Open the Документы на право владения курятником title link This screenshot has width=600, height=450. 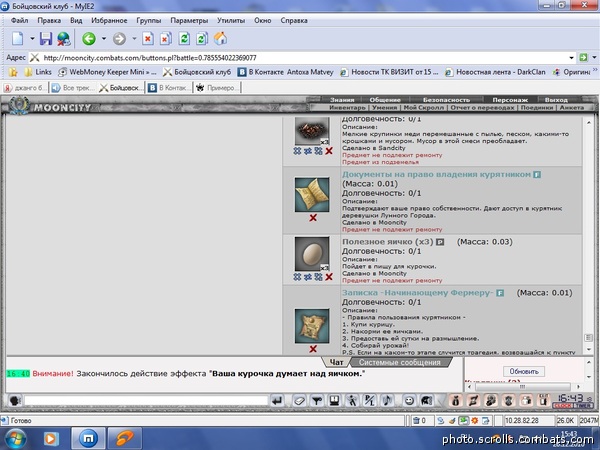[x=436, y=174]
